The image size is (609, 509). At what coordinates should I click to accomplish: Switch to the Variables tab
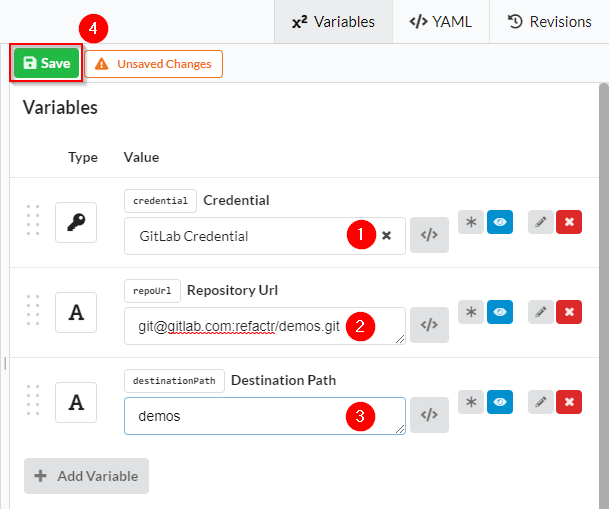point(333,21)
